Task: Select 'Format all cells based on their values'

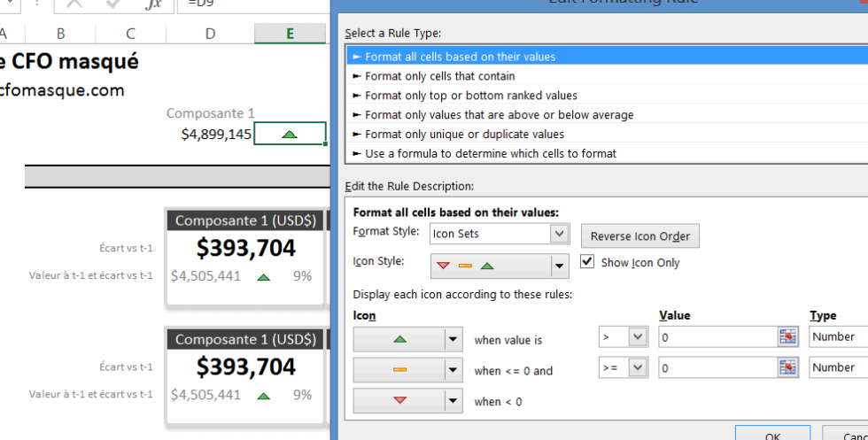Action: tap(608, 57)
